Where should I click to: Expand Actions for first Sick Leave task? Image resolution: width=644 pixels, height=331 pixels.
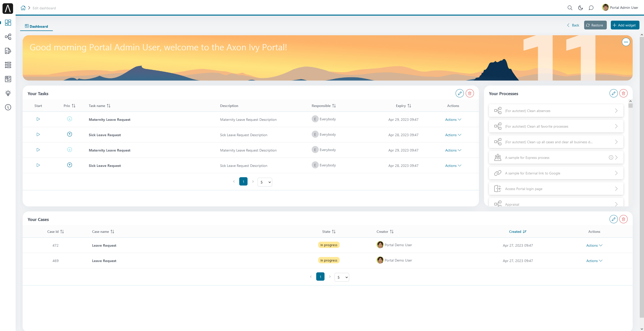(453, 135)
